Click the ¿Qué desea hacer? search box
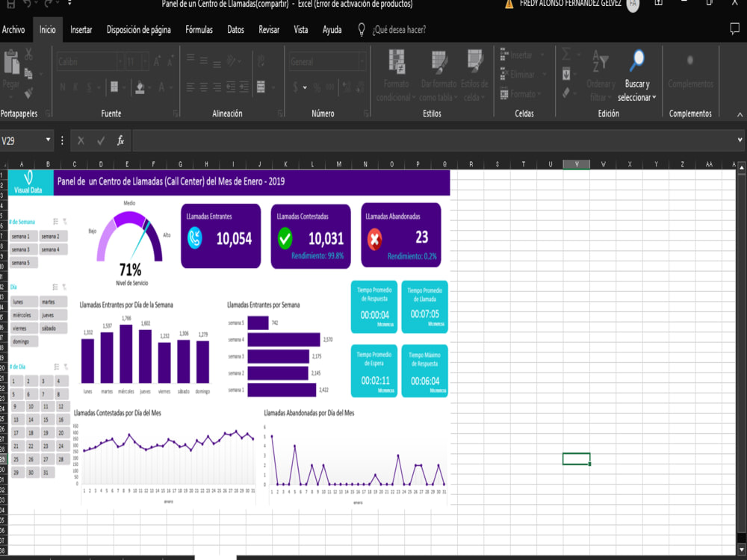The width and height of the screenshot is (747, 560). pos(399,30)
